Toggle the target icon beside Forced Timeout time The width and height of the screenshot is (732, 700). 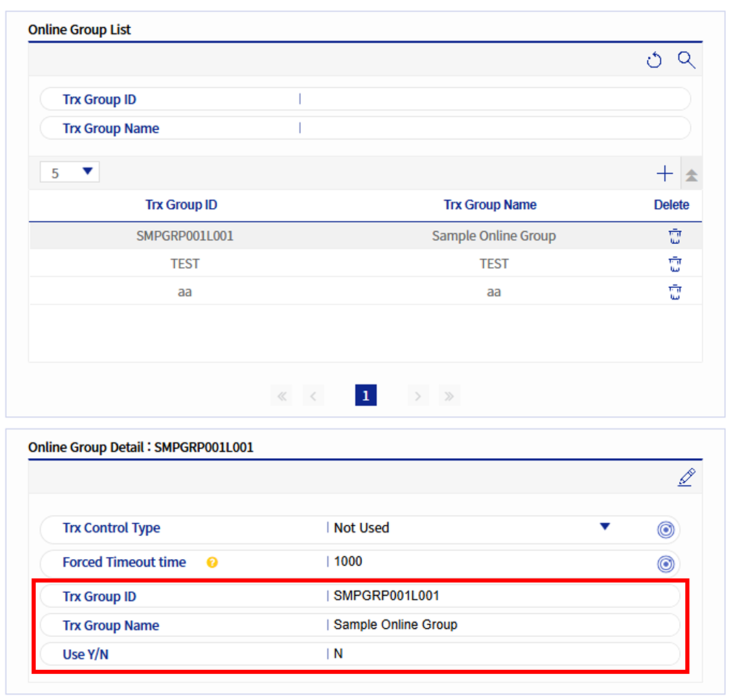click(x=665, y=564)
